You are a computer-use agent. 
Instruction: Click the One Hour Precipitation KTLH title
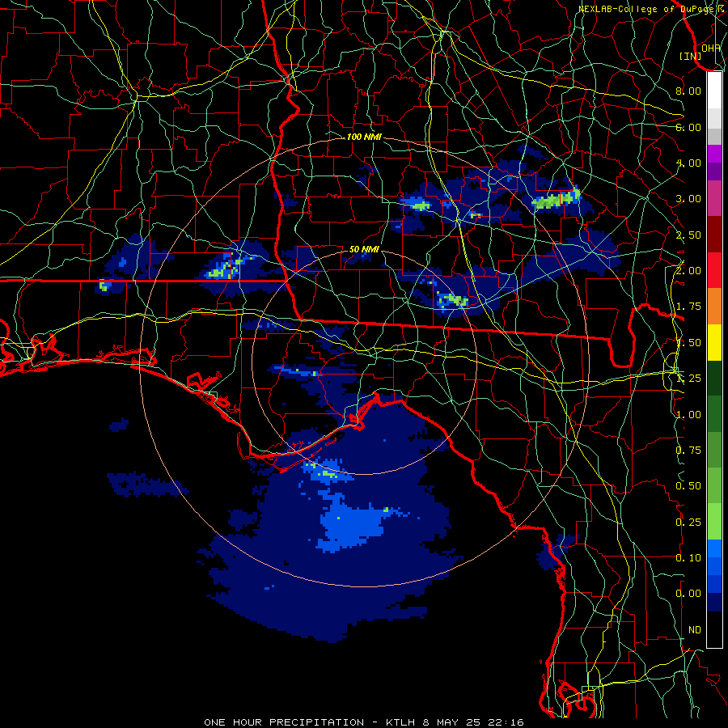click(x=364, y=722)
